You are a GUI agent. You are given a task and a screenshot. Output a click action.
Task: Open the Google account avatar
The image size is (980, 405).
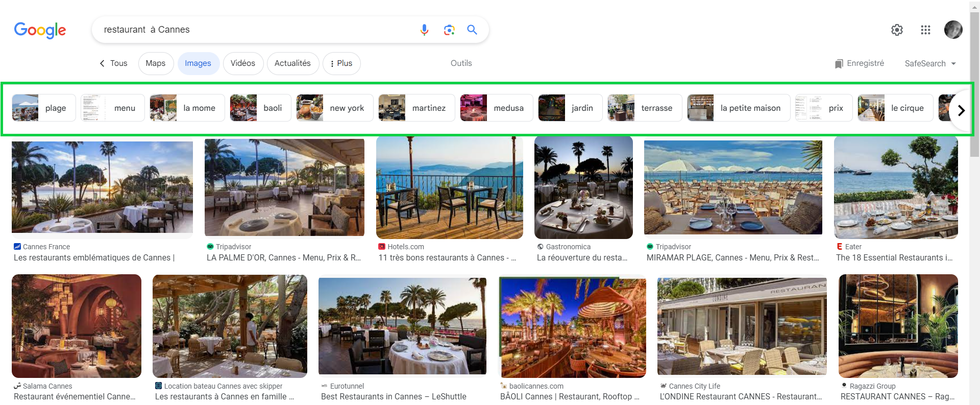tap(953, 30)
